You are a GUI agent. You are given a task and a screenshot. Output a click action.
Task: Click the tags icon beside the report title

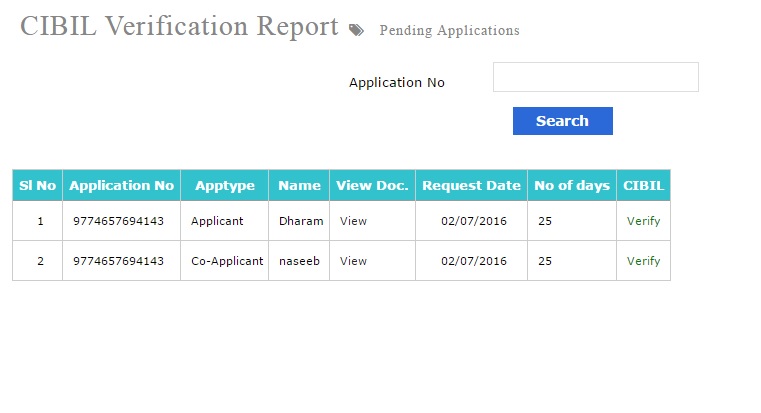(356, 30)
